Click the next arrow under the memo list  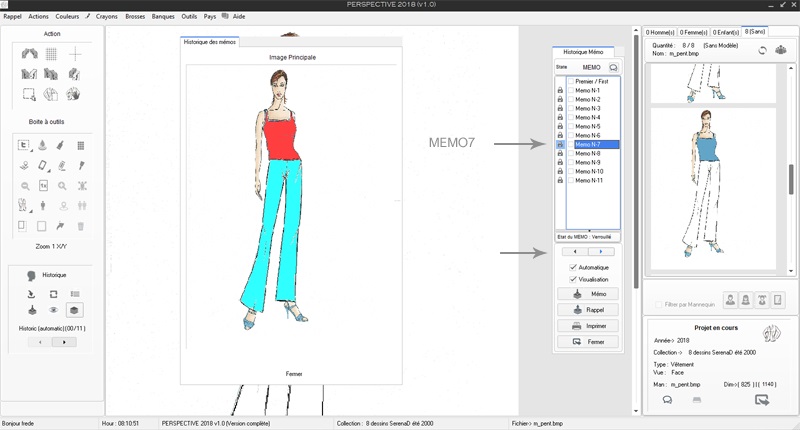(599, 252)
